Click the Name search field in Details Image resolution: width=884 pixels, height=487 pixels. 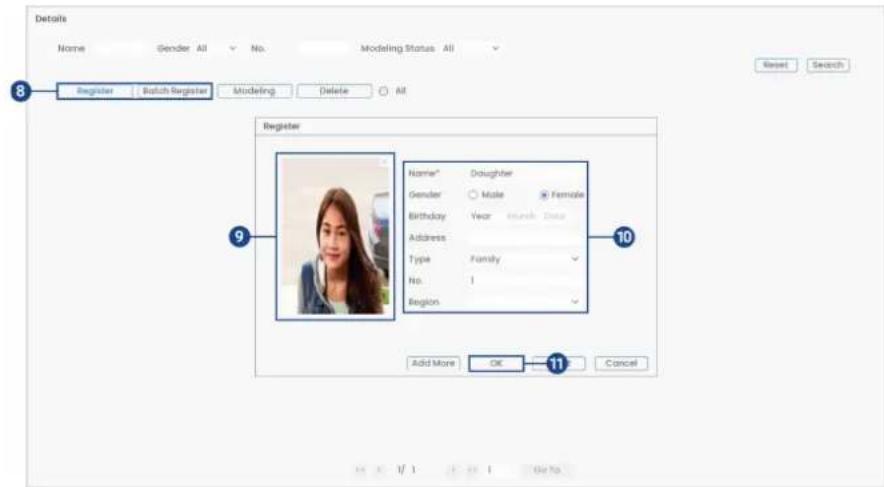[x=119, y=48]
